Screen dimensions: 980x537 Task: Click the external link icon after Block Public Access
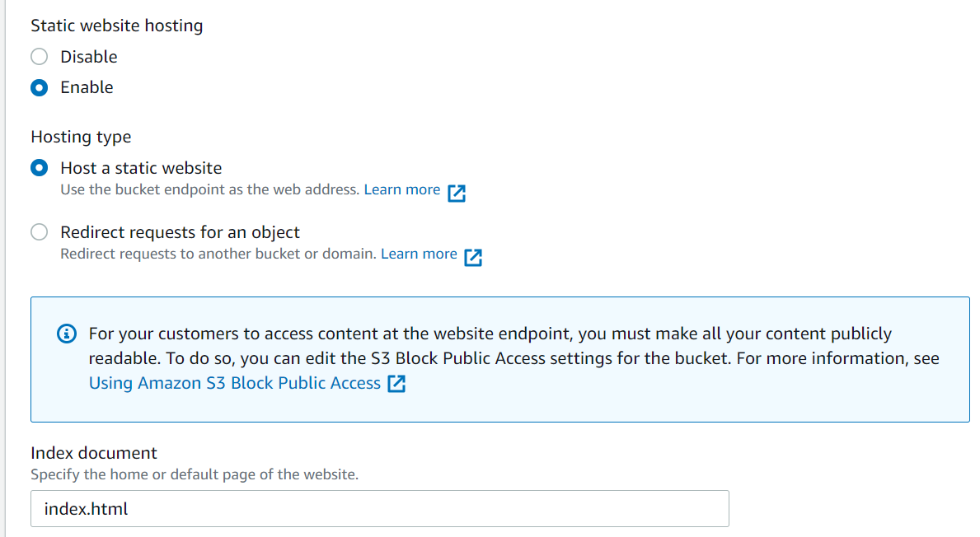tap(397, 383)
